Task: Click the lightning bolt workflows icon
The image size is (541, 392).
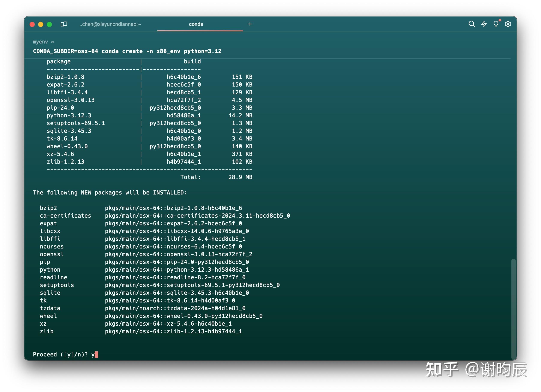Action: [484, 24]
